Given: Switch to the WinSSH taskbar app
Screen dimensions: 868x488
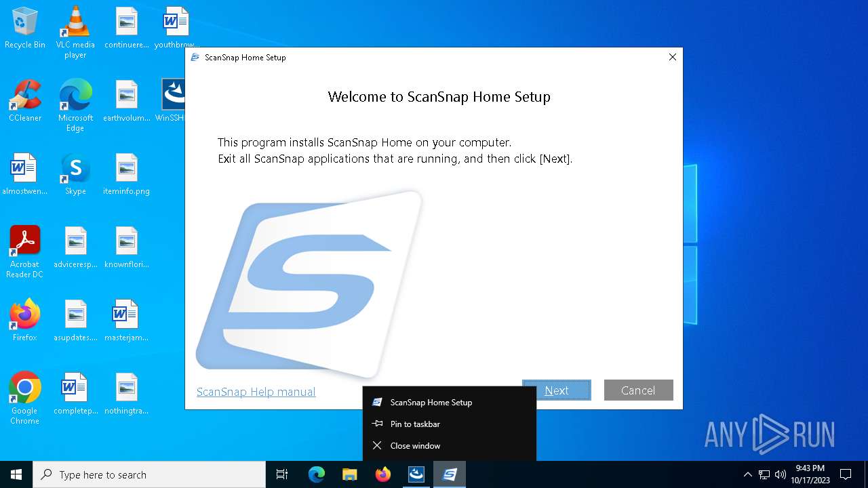Looking at the screenshot, I should click(x=416, y=474).
